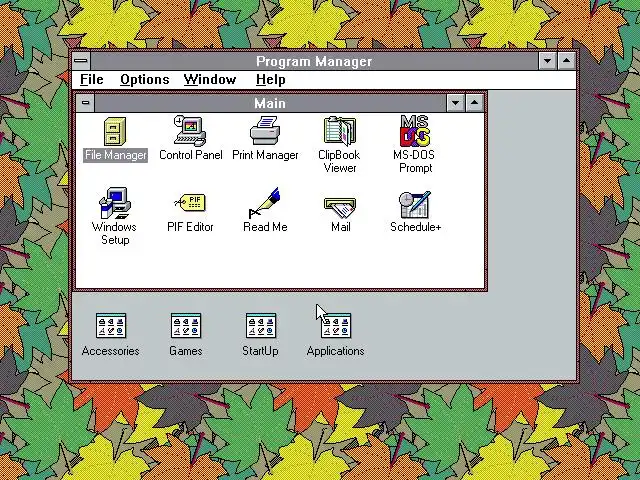Click the Program Manager title bar
This screenshot has height=480, width=640.
[314, 61]
